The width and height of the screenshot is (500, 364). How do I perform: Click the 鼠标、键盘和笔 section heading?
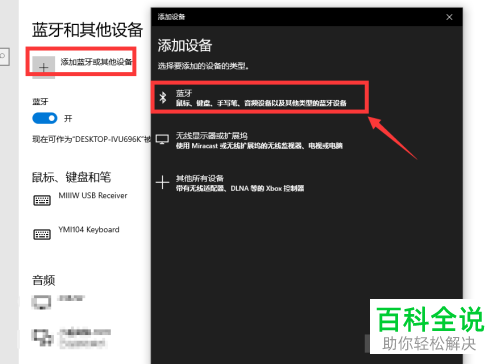coord(71,177)
